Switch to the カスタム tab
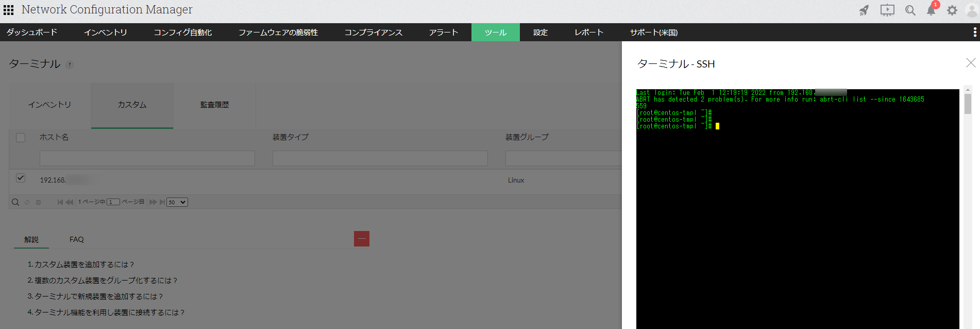Screen dimensions: 980x329 tap(132, 105)
